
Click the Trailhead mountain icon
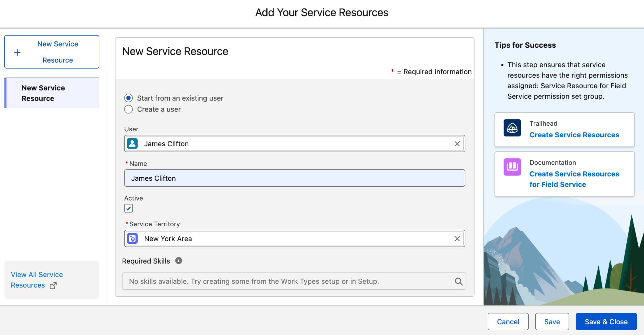point(512,128)
